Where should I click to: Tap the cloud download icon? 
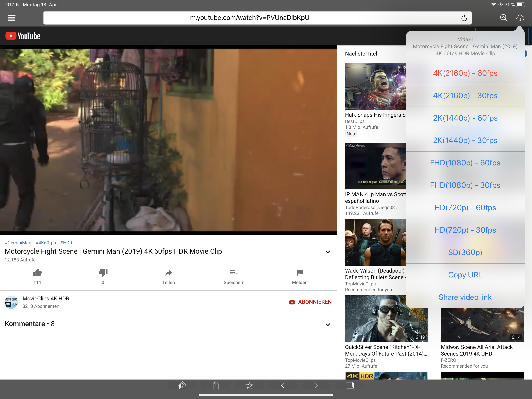point(520,18)
